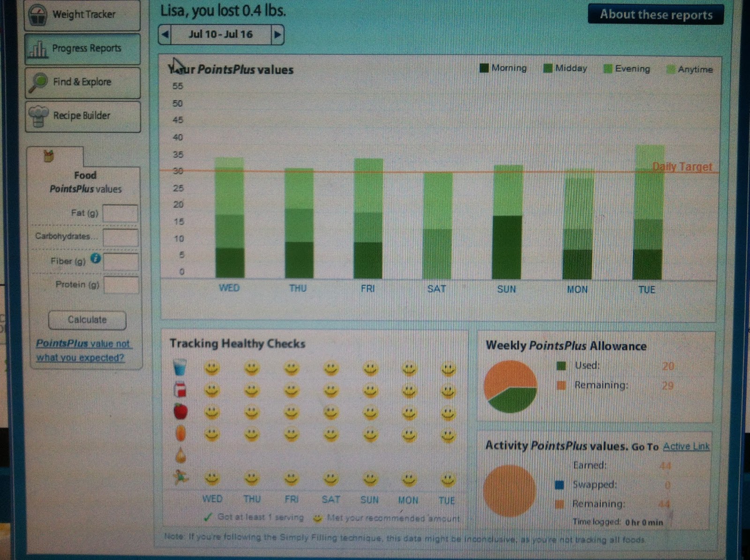Click Thursday's activity smiley face
The image size is (750, 560).
point(251,478)
